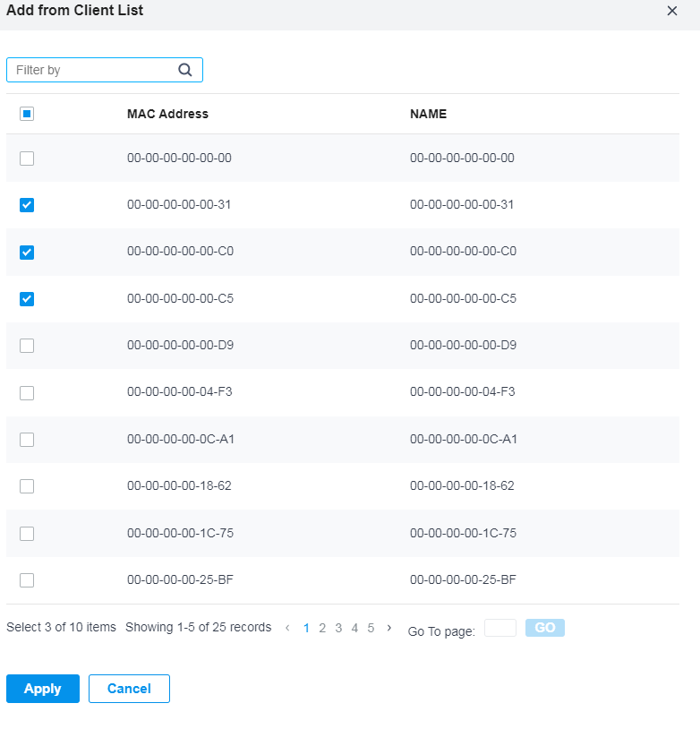Image resolution: width=700 pixels, height=729 pixels.
Task: Close the Add from Client List dialog
Action: 671,11
